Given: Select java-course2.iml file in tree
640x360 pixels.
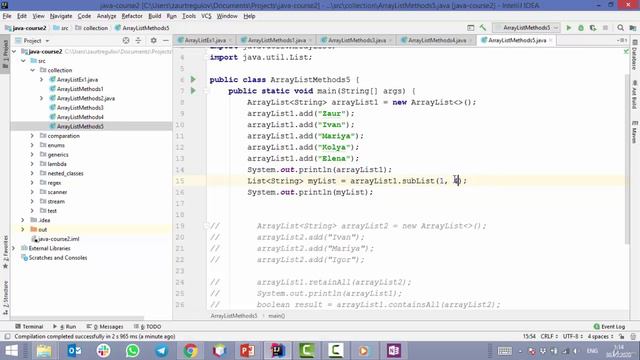Looking at the screenshot, I should pyautogui.click(x=58, y=239).
